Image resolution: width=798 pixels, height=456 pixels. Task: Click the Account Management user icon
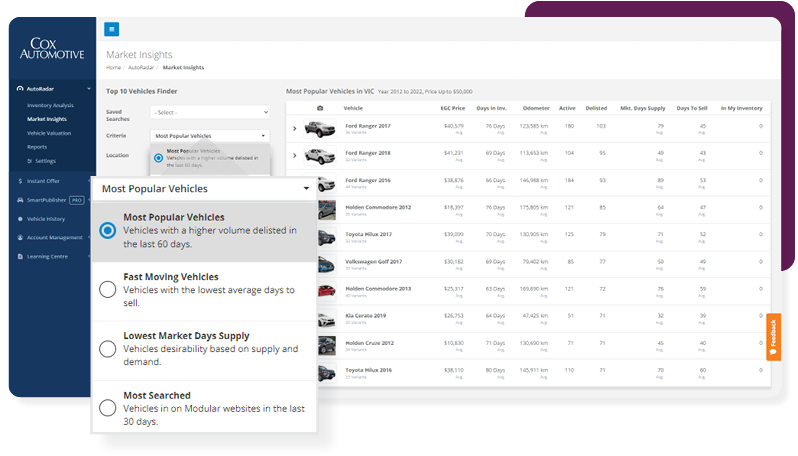coord(20,238)
